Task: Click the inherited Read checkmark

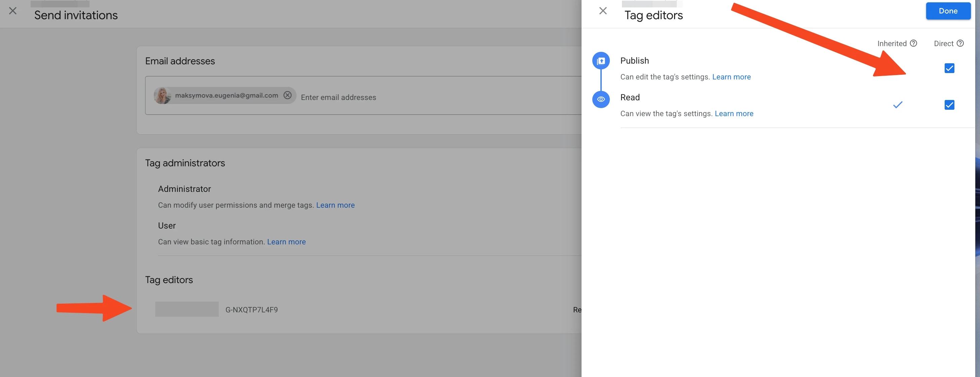Action: click(898, 105)
